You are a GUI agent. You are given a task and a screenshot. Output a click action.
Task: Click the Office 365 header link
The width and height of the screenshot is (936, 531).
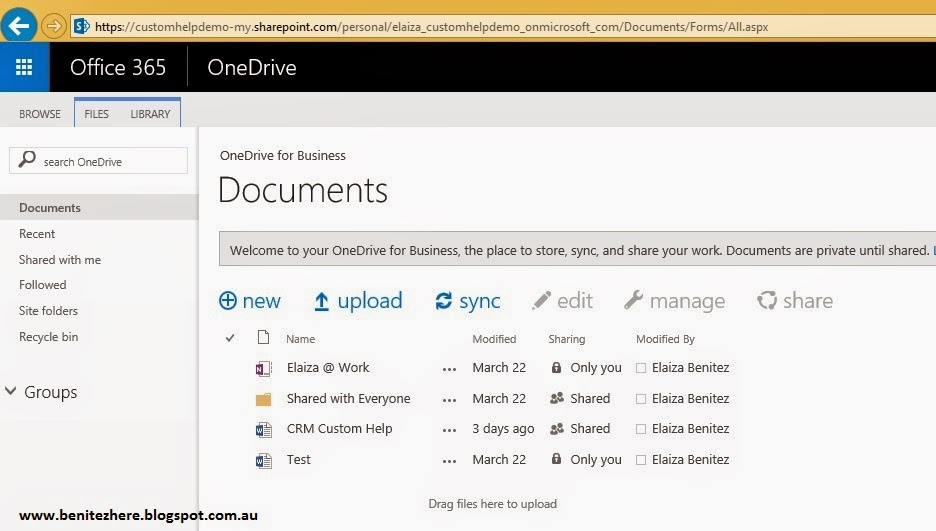point(118,67)
